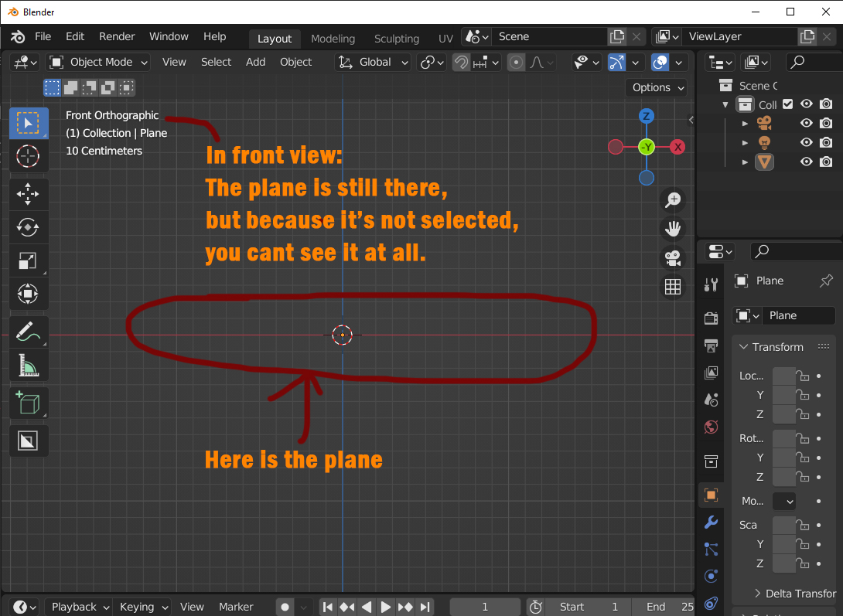Screen dimensions: 843x616
Task: Select the Annotate pencil tool
Action: point(28,332)
